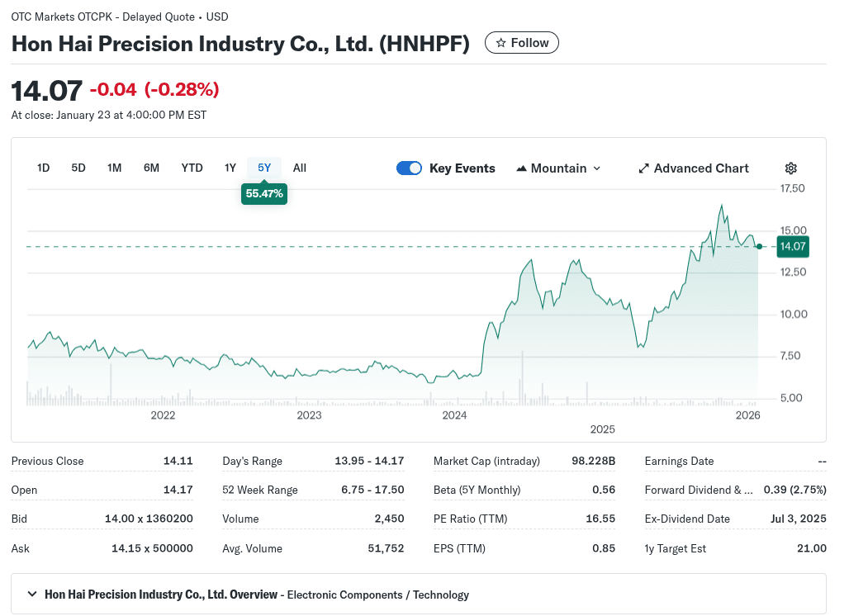Select the YTD time range
The width and height of the screenshot is (849, 616).
[x=192, y=168]
